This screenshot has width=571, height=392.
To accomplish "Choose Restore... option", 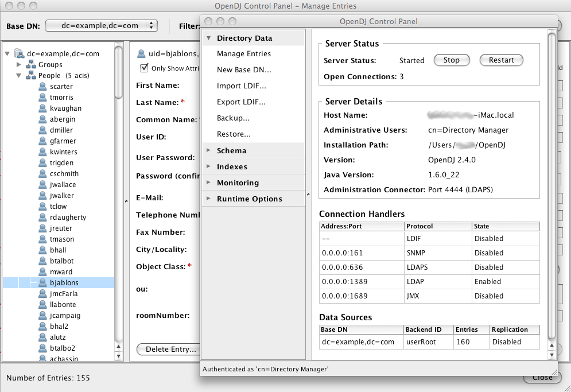I will click(x=234, y=134).
